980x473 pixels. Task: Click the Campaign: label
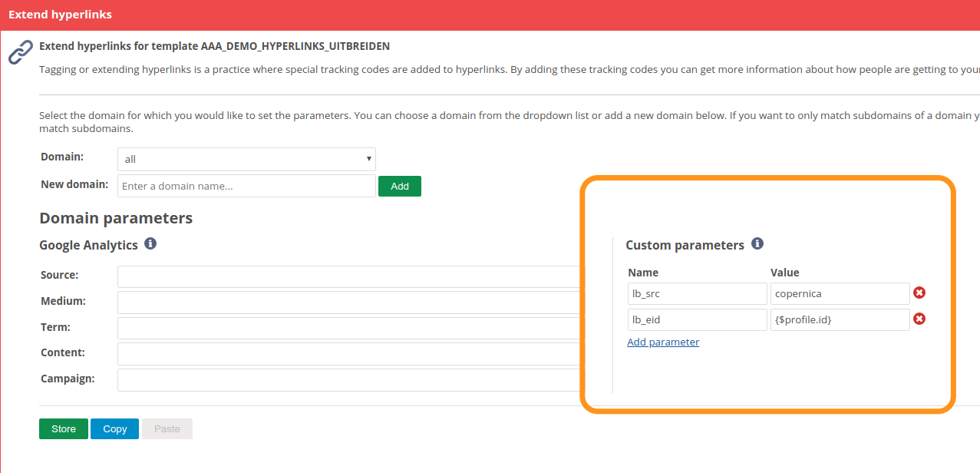[x=68, y=379]
